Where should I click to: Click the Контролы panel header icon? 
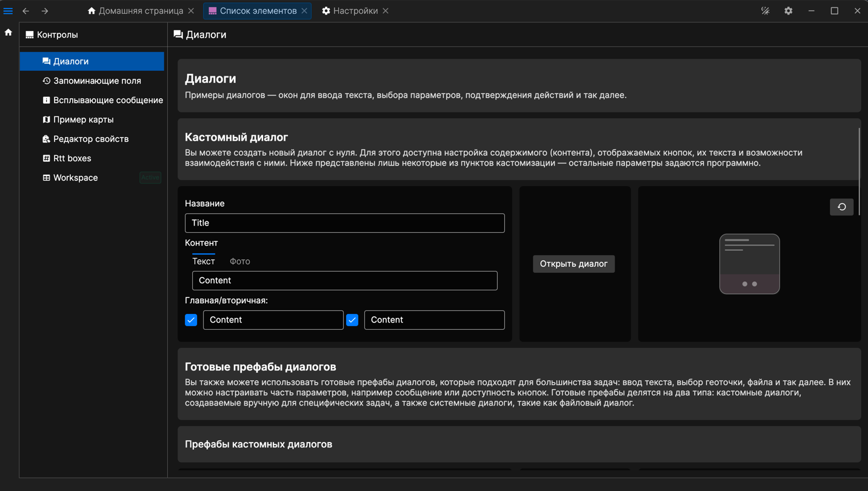[x=29, y=35]
